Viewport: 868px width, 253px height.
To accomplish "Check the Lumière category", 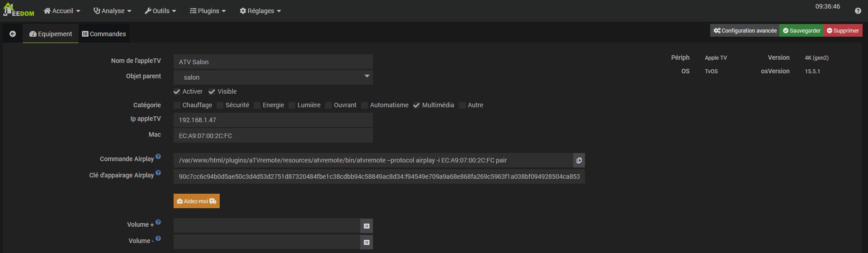I will pos(292,105).
